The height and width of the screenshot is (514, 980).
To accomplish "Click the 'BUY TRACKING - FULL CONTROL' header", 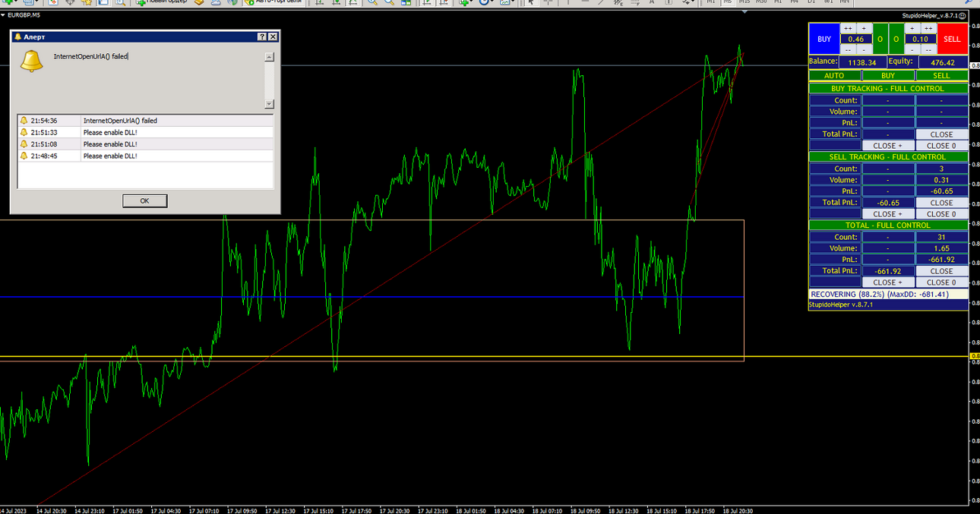I will pos(888,89).
